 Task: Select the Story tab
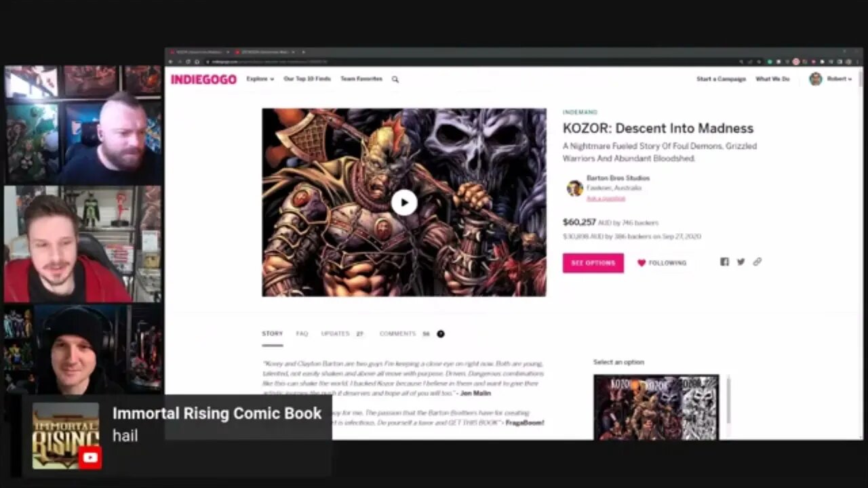pos(273,334)
